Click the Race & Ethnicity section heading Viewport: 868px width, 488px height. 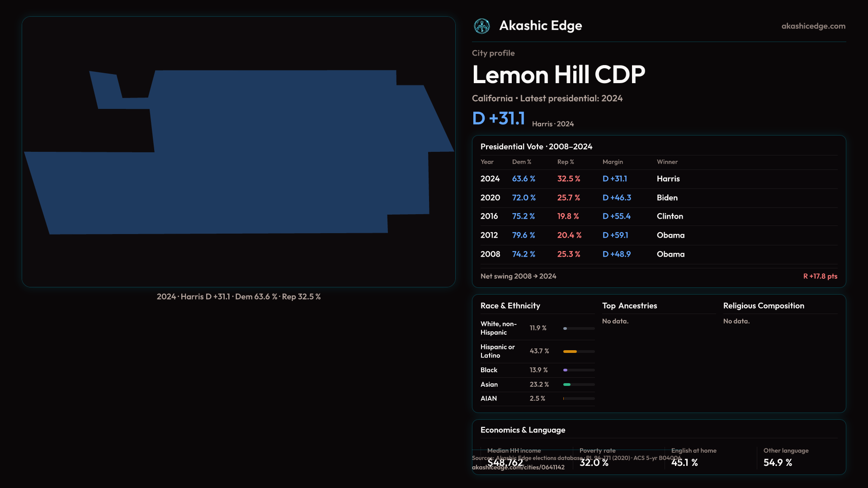point(510,306)
